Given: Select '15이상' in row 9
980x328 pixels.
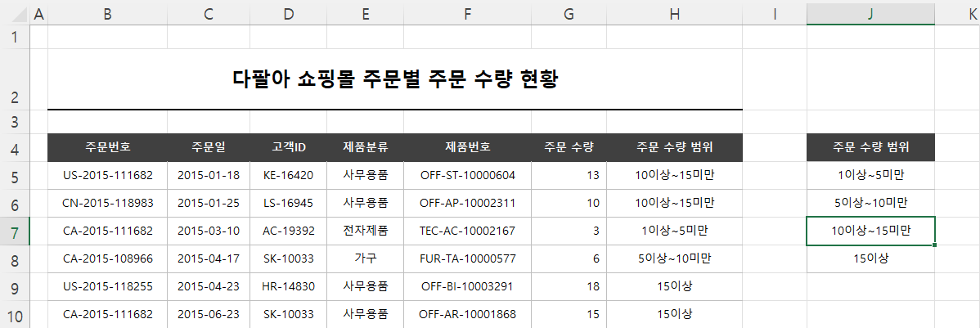Looking at the screenshot, I should click(x=674, y=287).
